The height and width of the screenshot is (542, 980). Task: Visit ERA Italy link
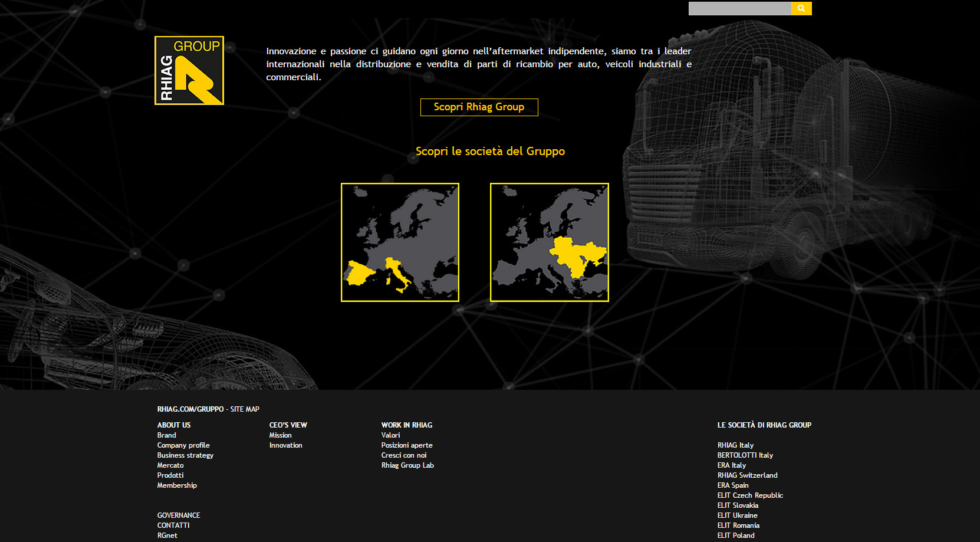(x=732, y=465)
